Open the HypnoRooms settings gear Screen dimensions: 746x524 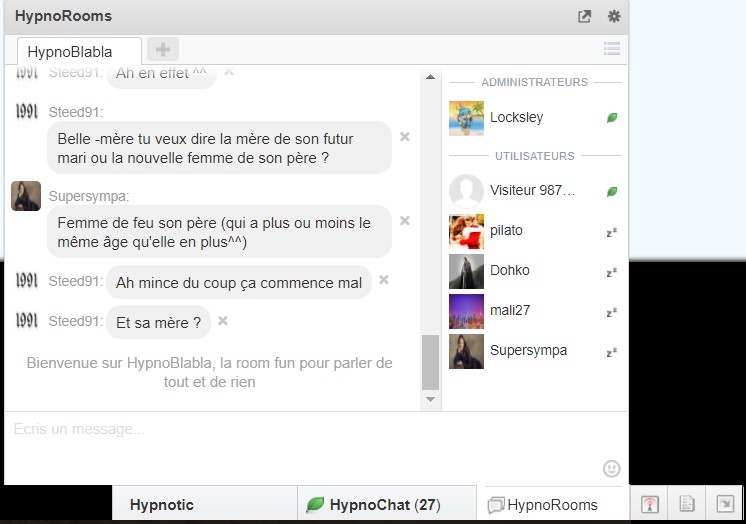[614, 16]
